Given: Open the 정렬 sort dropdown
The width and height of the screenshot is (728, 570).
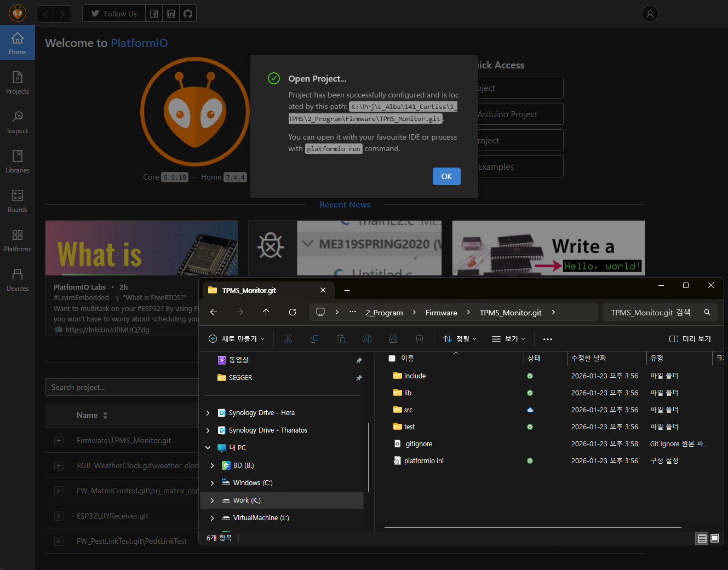Looking at the screenshot, I should [460, 339].
